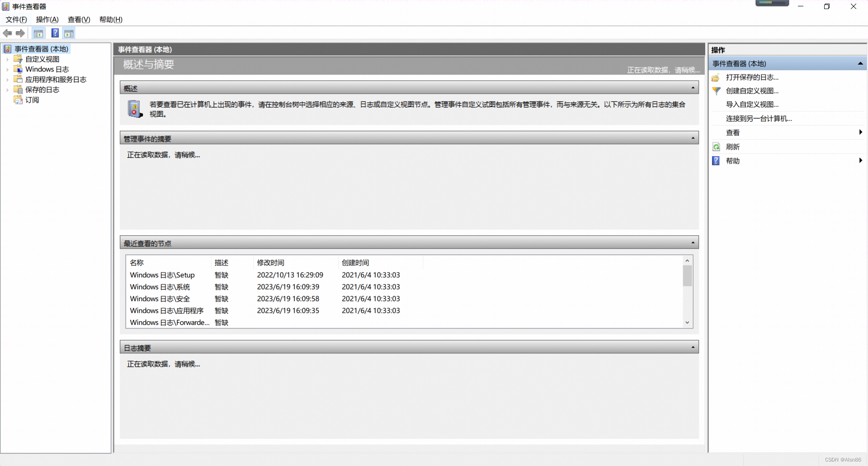The width and height of the screenshot is (868, 466).
Task: Restore down the Event Viewer window
Action: 827,6
